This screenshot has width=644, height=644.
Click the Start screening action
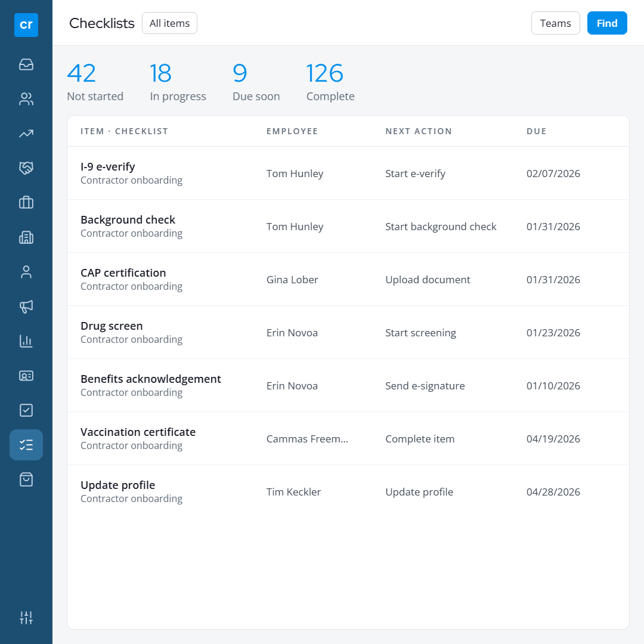(x=420, y=333)
